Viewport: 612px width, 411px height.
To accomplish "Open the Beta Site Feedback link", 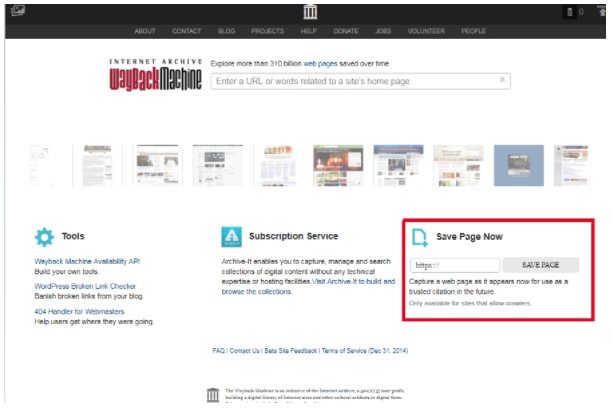I will 290,351.
